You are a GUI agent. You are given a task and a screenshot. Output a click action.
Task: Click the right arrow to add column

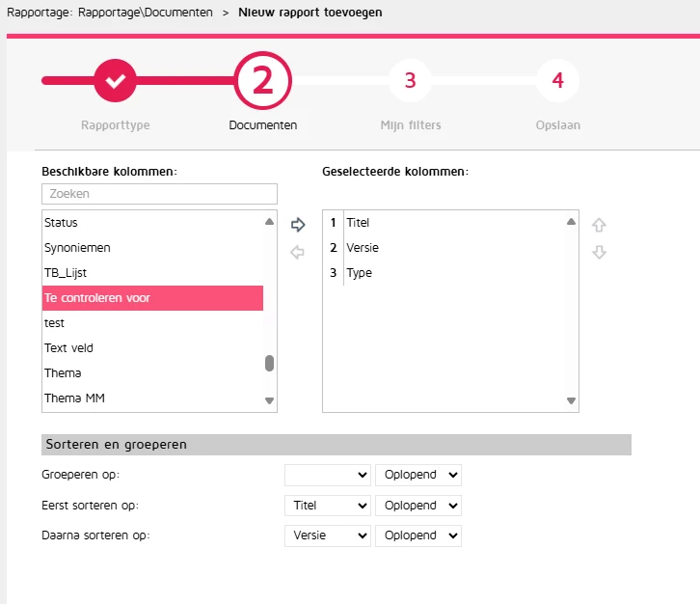298,224
